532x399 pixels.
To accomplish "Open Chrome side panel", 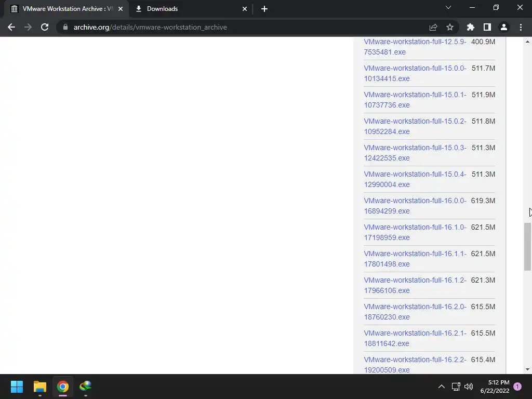I will pyautogui.click(x=487, y=27).
